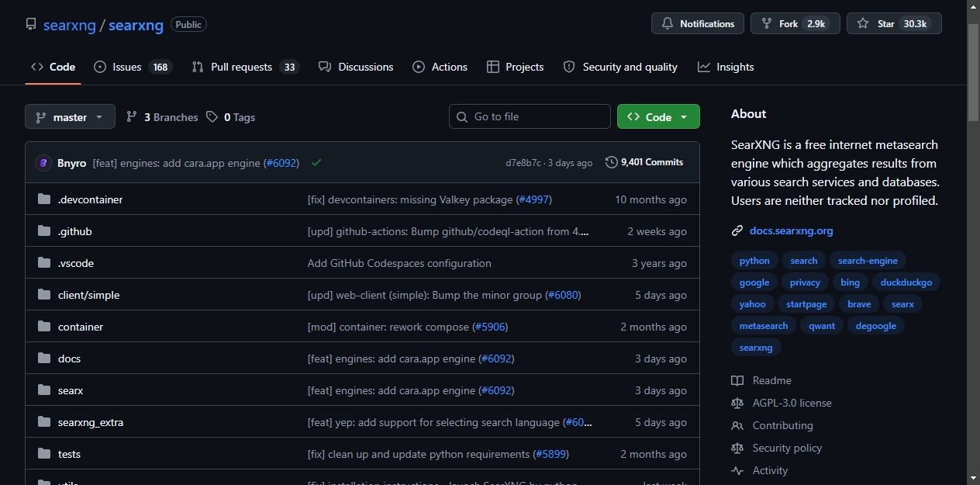The width and height of the screenshot is (980, 485).
Task: Click the Notifications bell button
Action: (x=698, y=23)
